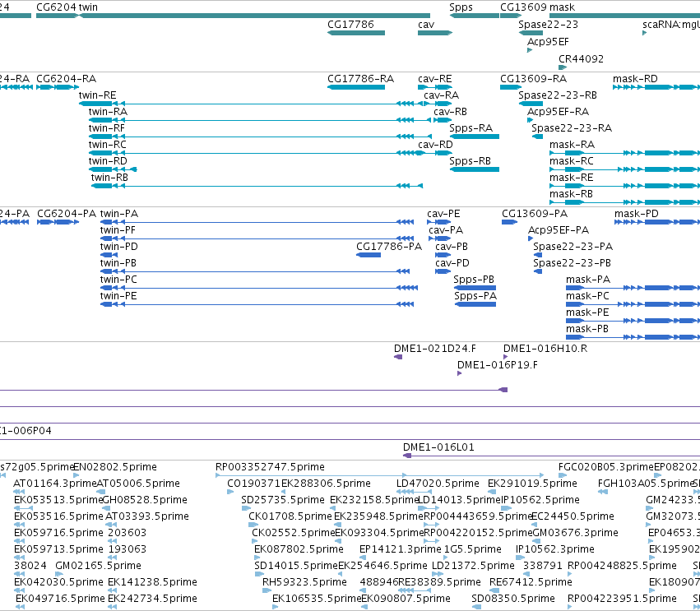Select transcript twin-RE
Image resolution: width=700 pixels, height=611 pixels.
pos(97,95)
